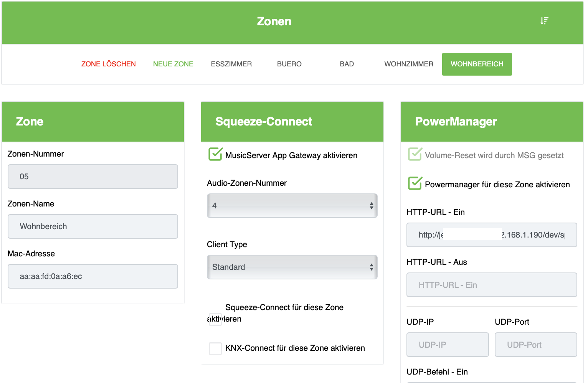Select the BUERO zone tab
Image resolution: width=588 pixels, height=383 pixels.
coord(289,64)
